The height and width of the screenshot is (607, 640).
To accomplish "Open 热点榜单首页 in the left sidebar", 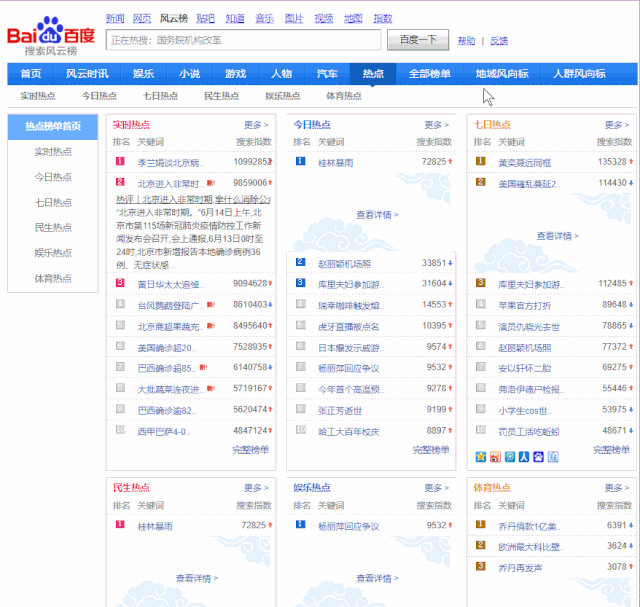I will (x=53, y=127).
